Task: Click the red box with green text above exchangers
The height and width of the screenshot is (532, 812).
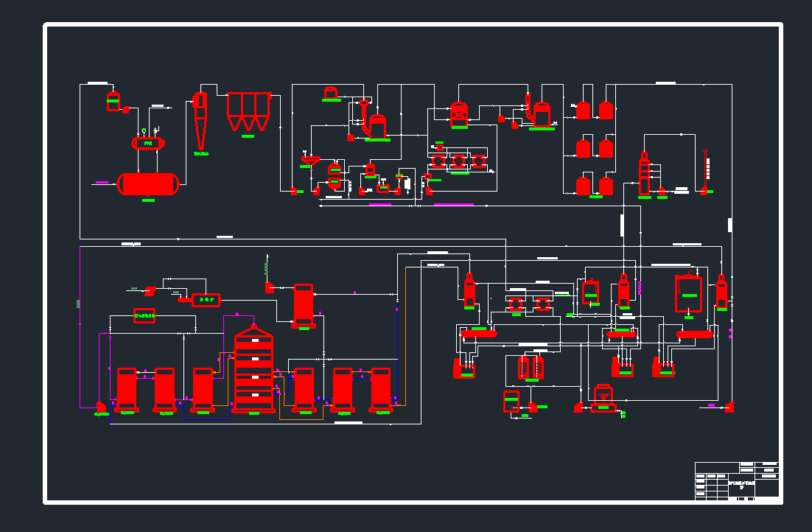Action: pos(144,315)
